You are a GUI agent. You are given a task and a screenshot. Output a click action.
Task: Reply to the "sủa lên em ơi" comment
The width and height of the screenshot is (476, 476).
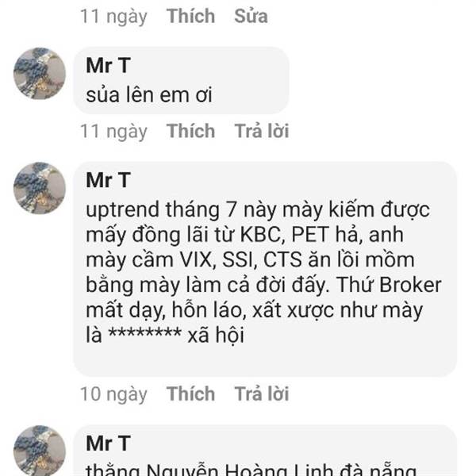tap(261, 131)
